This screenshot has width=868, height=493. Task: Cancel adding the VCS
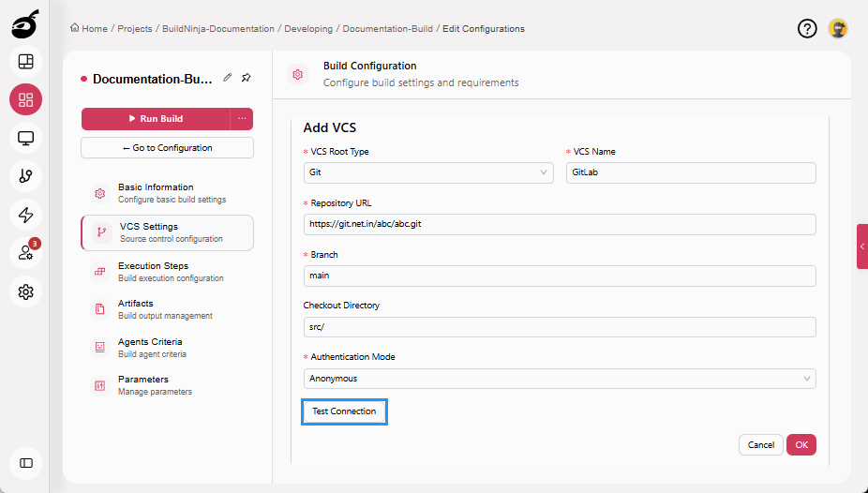point(760,445)
